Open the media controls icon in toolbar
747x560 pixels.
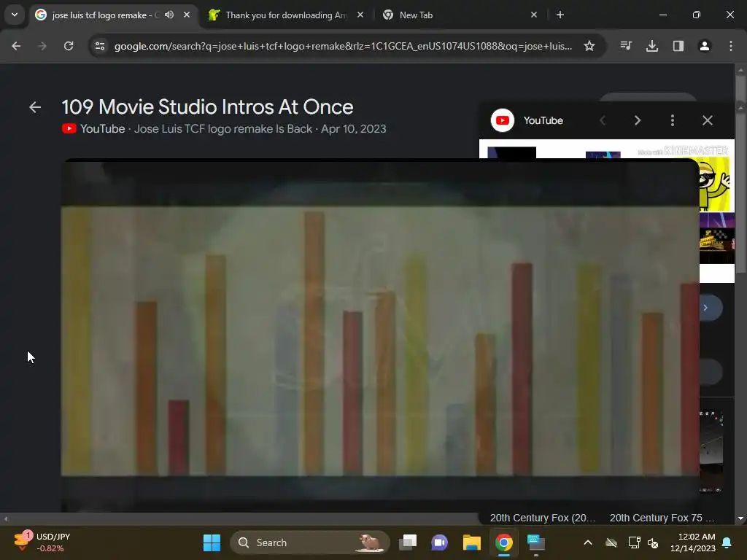click(626, 46)
